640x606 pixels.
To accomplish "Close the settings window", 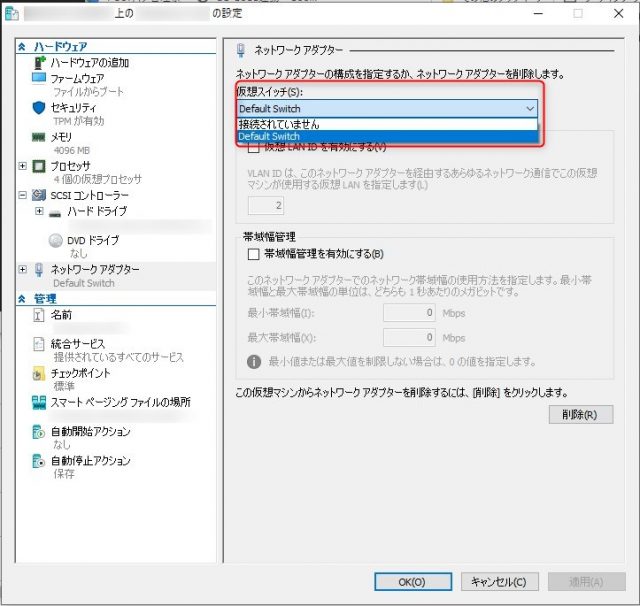I will pyautogui.click(x=618, y=13).
